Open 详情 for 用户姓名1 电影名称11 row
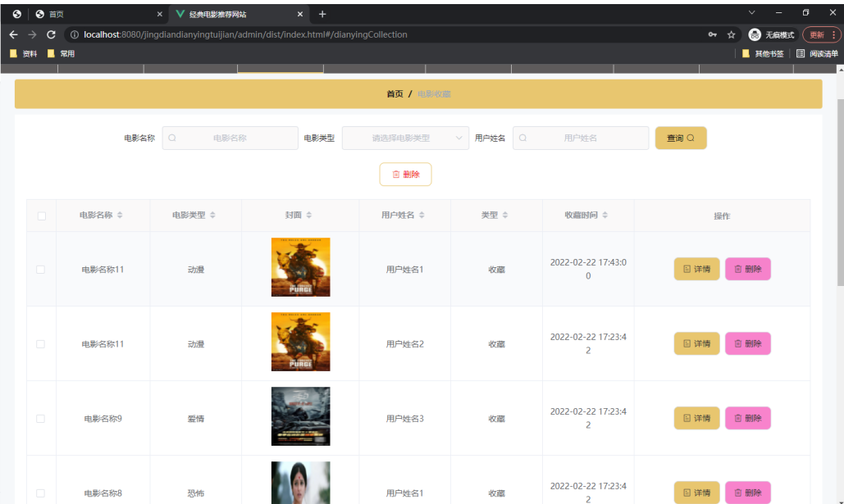The width and height of the screenshot is (844, 504). (696, 269)
